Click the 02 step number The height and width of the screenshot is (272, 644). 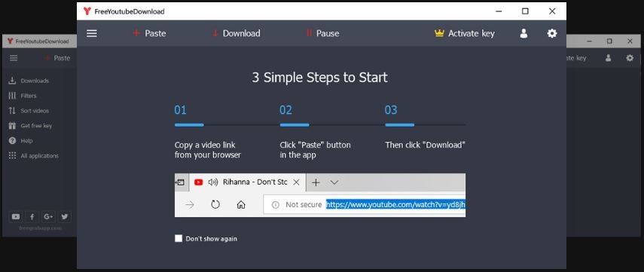click(286, 110)
